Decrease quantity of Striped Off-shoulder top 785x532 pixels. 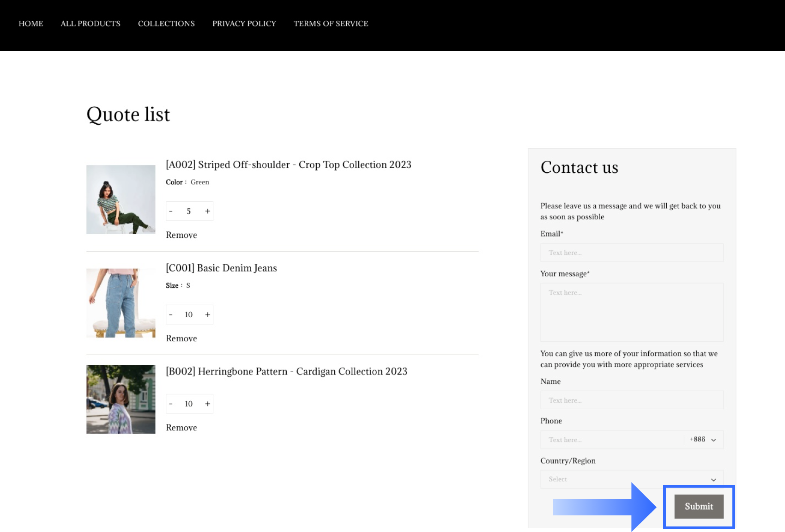[x=171, y=212]
